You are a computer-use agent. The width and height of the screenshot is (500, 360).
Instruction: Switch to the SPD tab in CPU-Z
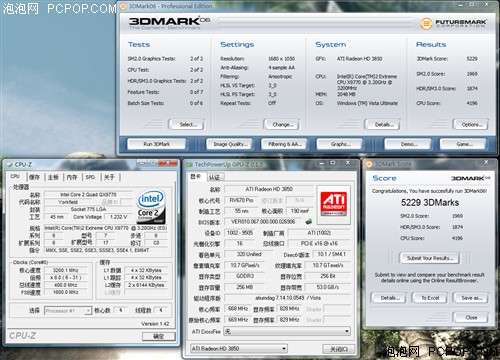click(90, 177)
